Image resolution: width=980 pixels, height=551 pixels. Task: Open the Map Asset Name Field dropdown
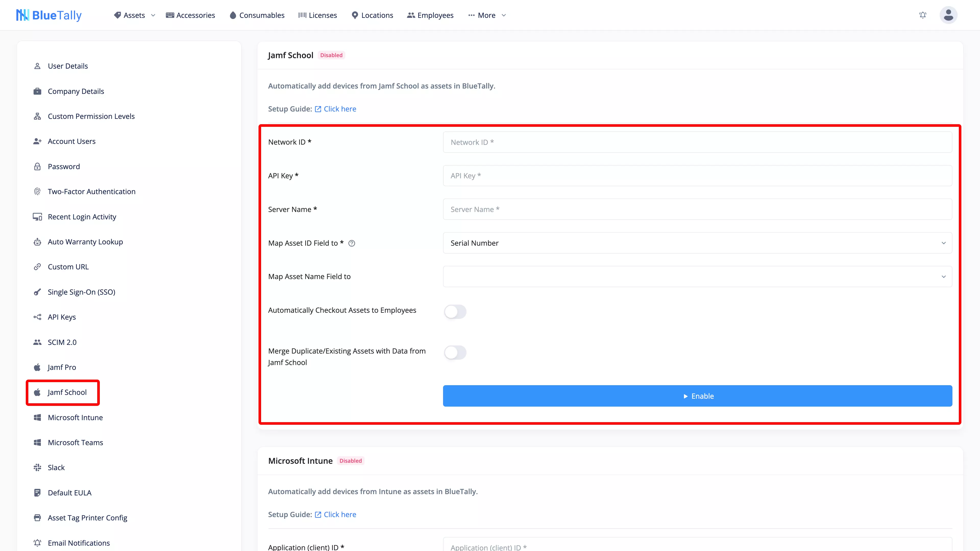pyautogui.click(x=697, y=277)
